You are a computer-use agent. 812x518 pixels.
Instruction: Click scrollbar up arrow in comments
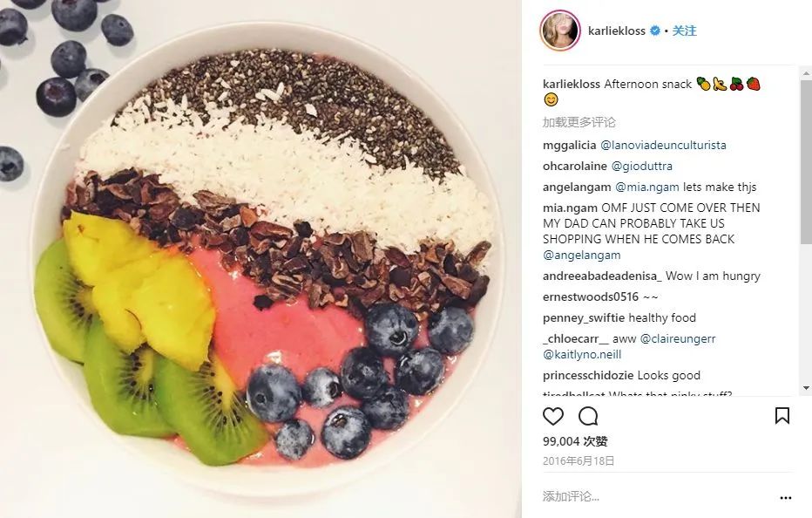(806, 73)
